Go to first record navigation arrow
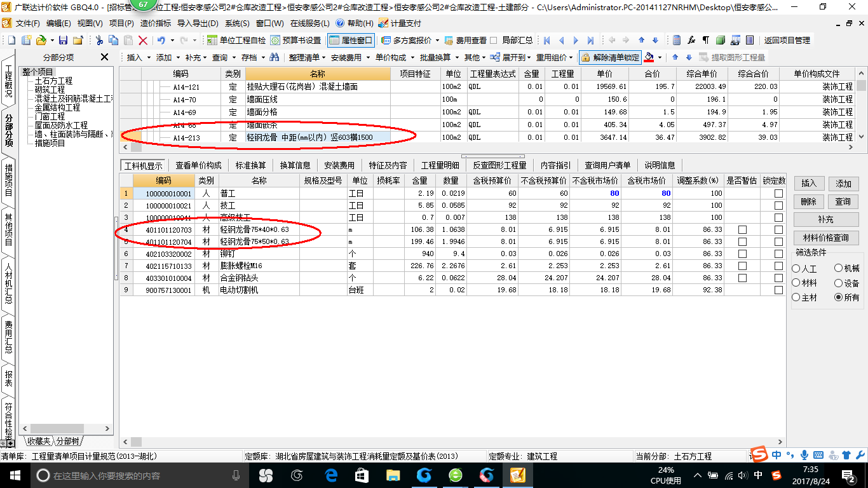Image resolution: width=868 pixels, height=488 pixels. [x=547, y=40]
